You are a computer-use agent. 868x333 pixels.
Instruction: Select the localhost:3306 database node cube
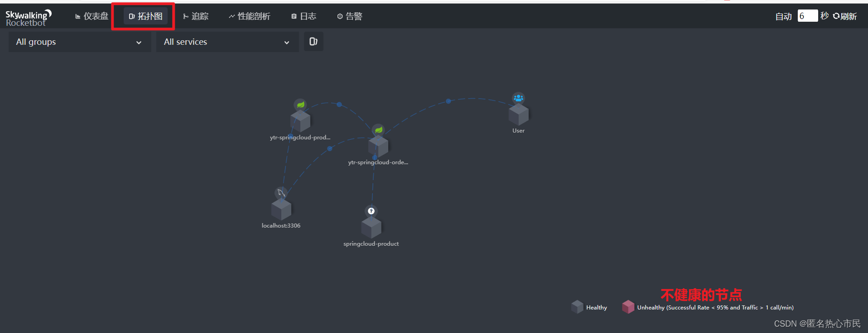pos(281,209)
